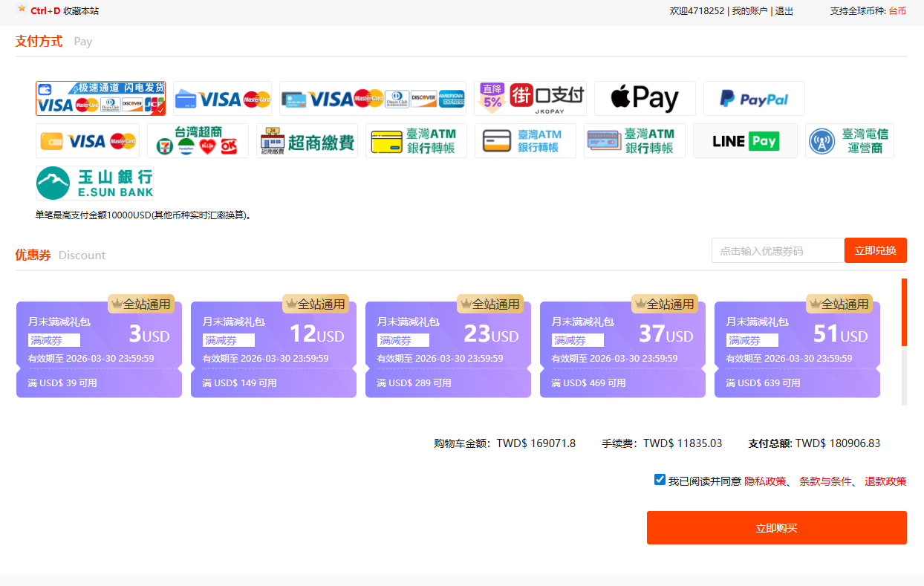The image size is (924, 586).
Task: Choose the 3 USD discount coupon
Action: point(99,349)
